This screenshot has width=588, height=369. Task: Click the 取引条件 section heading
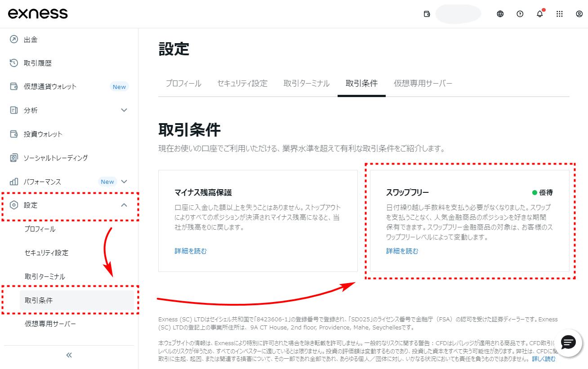pos(190,129)
